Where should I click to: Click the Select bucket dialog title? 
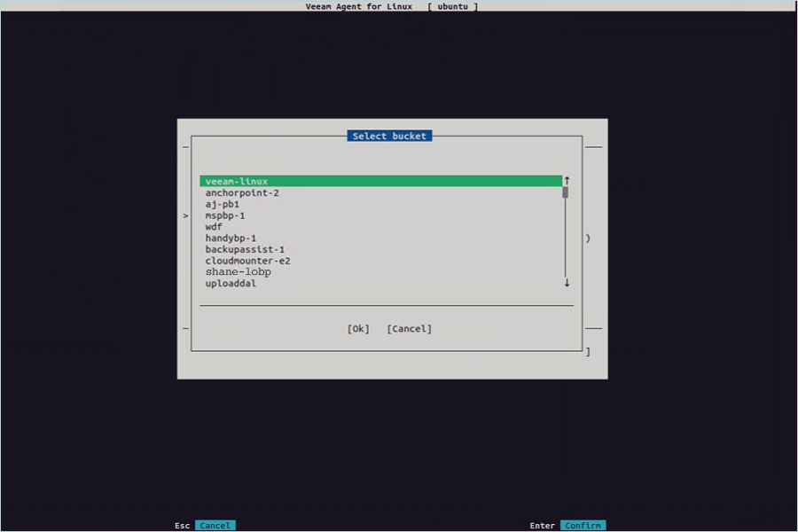(x=389, y=136)
